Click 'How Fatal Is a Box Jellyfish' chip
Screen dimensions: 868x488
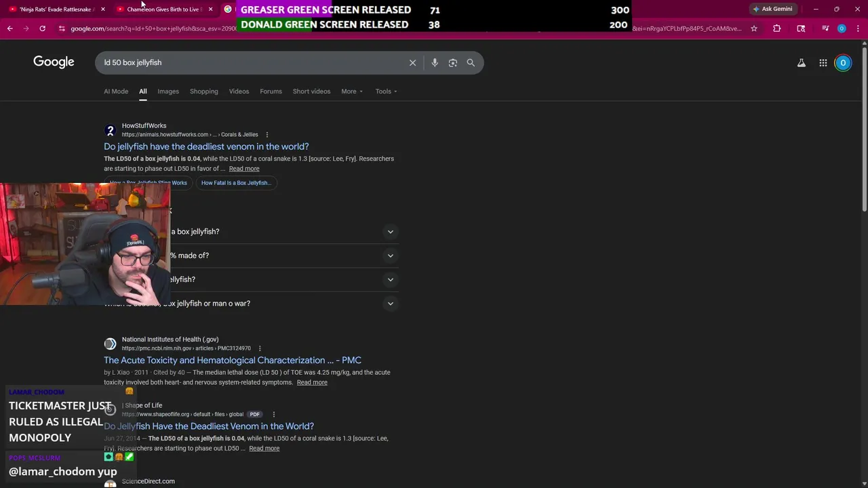[x=236, y=183]
